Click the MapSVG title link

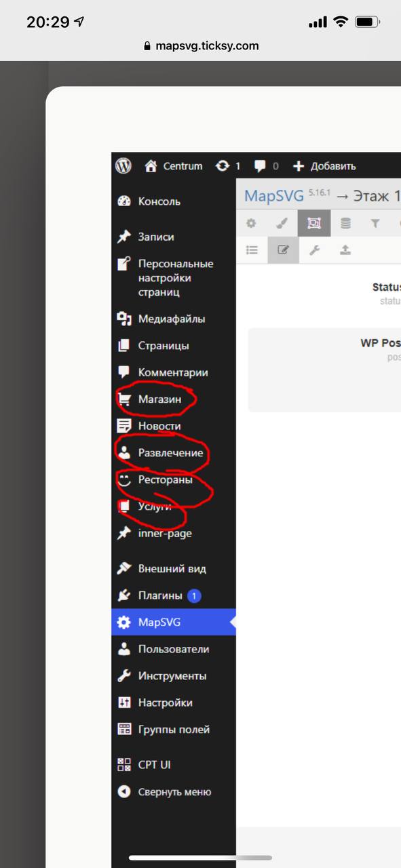274,196
